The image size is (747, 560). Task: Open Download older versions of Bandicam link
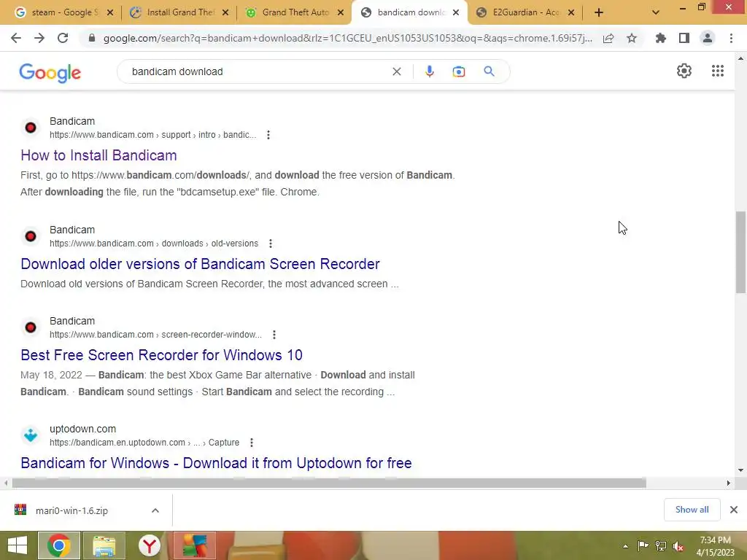pos(200,264)
